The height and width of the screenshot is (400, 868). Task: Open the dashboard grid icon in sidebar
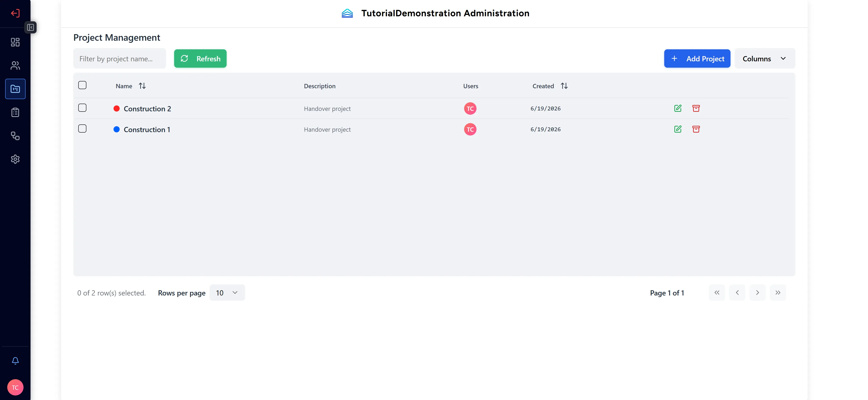[15, 42]
